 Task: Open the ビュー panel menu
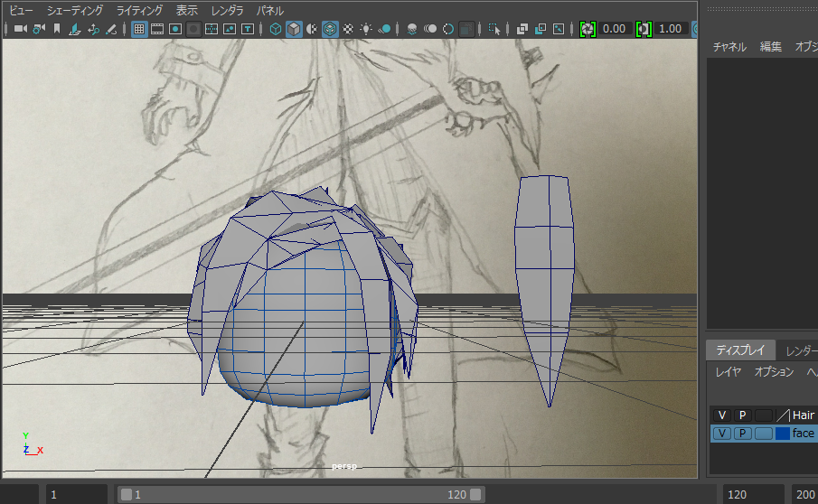tap(22, 11)
